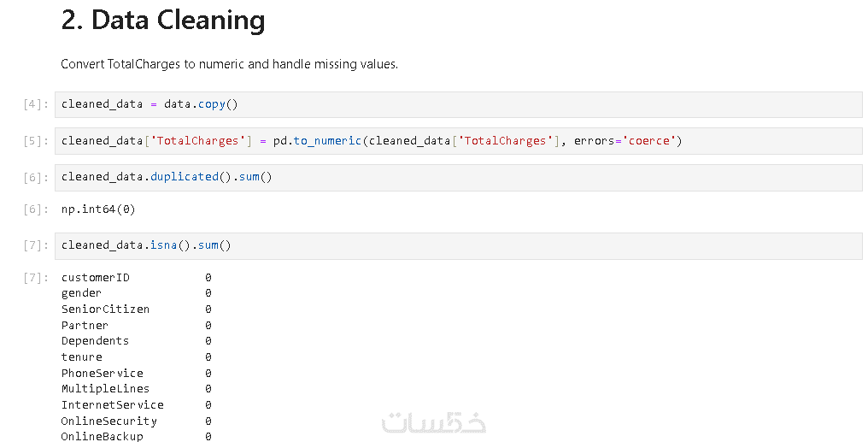Click the '2. Data Cleaning' heading

click(162, 21)
